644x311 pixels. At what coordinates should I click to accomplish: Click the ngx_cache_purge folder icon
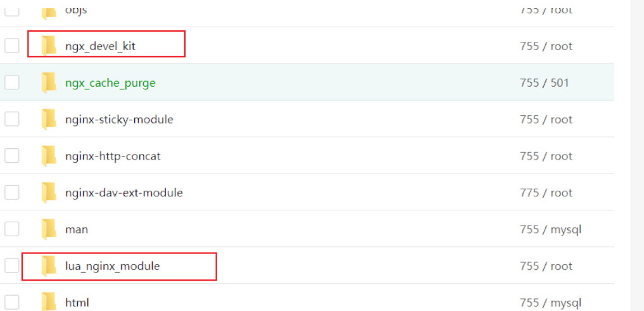[49, 82]
